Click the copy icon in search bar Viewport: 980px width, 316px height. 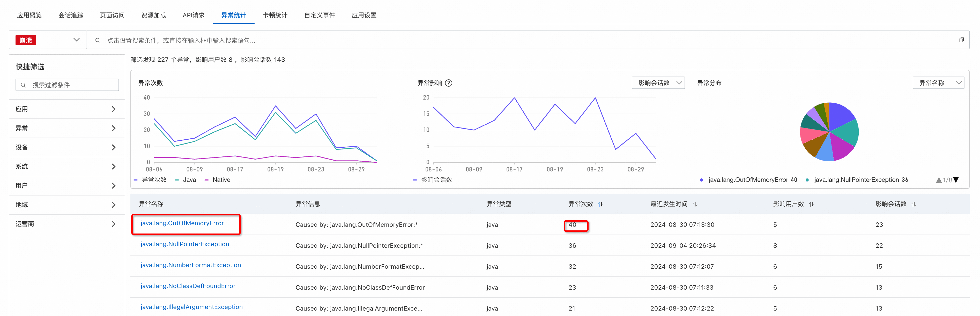pyautogui.click(x=961, y=40)
